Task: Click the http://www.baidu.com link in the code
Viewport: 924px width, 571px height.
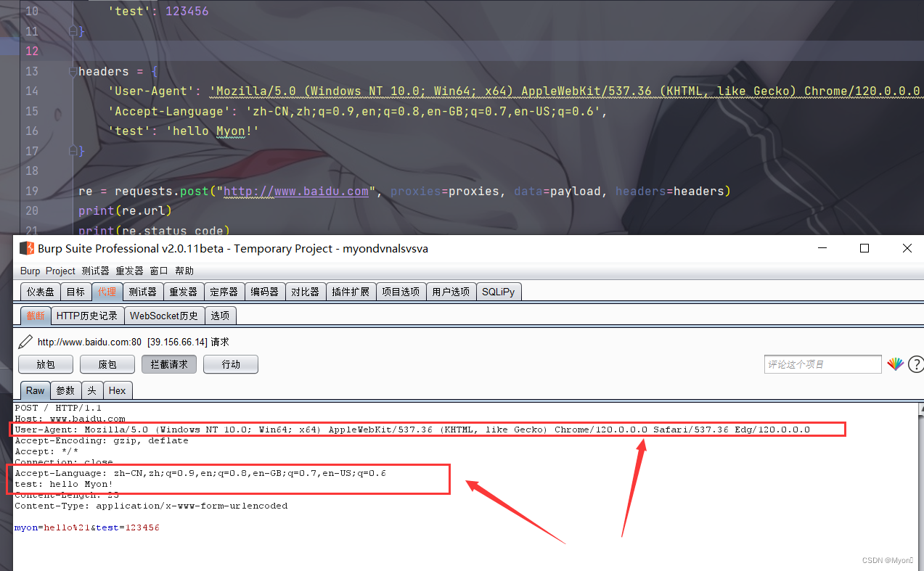Action: point(296,191)
